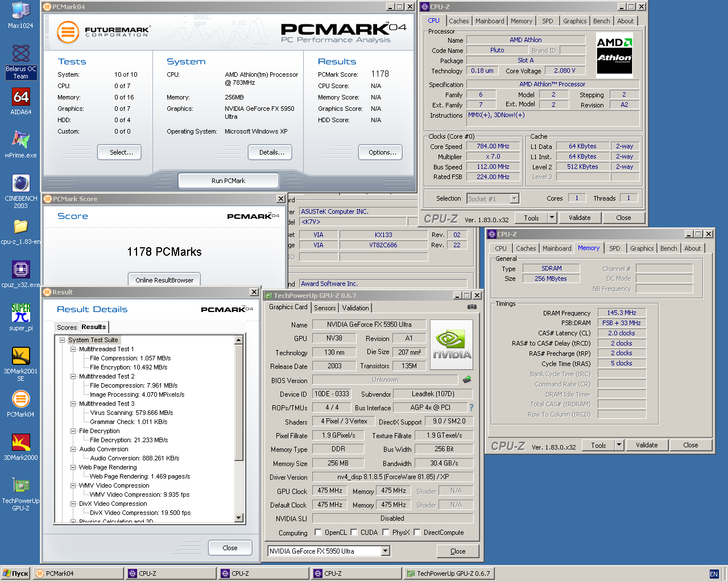Open Tools dropdown arrow in CPU-Z Memory window
Screen dimensions: 728x582
pyautogui.click(x=619, y=445)
